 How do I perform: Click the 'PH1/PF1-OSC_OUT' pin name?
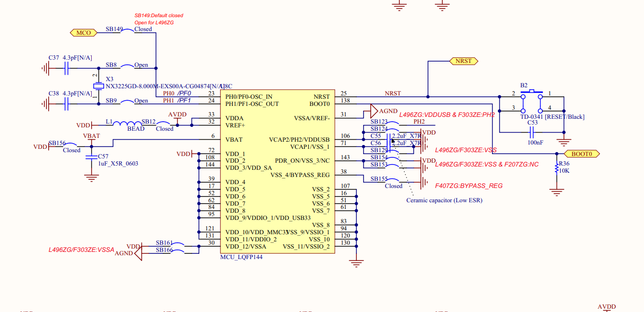(x=252, y=104)
